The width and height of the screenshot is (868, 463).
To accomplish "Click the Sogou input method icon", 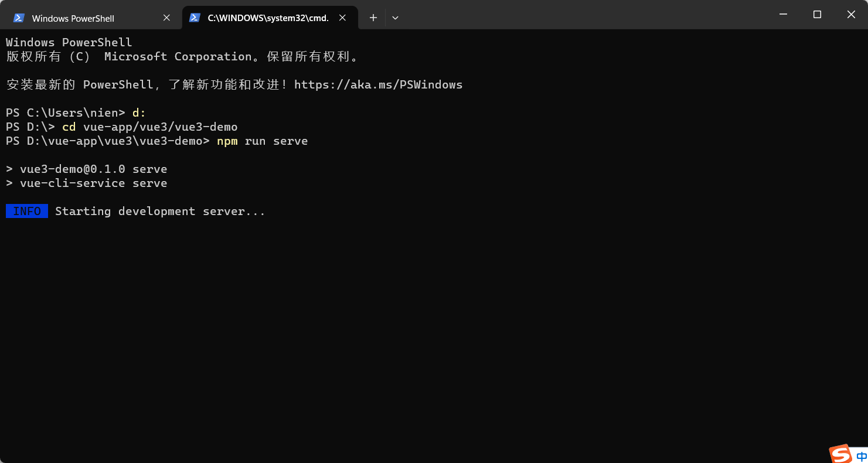I will pyautogui.click(x=840, y=454).
